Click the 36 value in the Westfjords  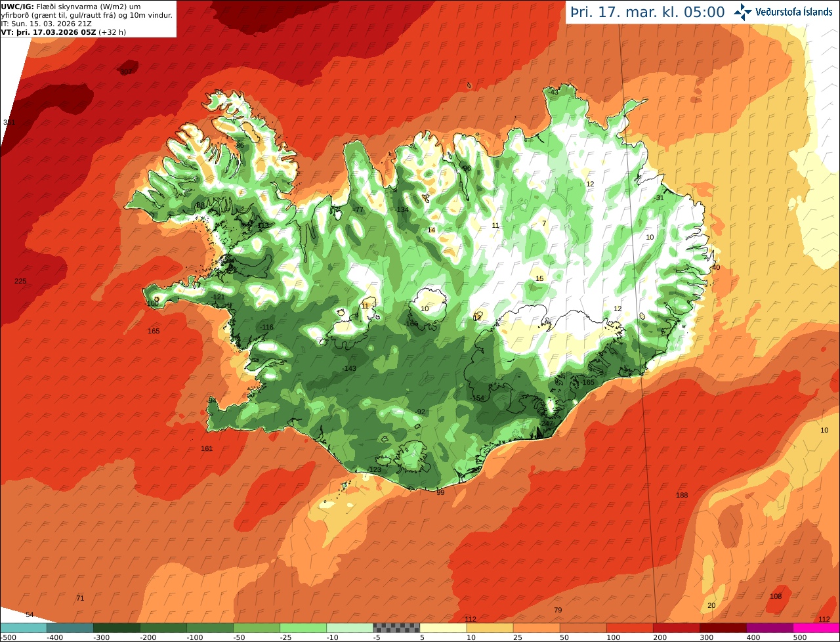point(240,145)
